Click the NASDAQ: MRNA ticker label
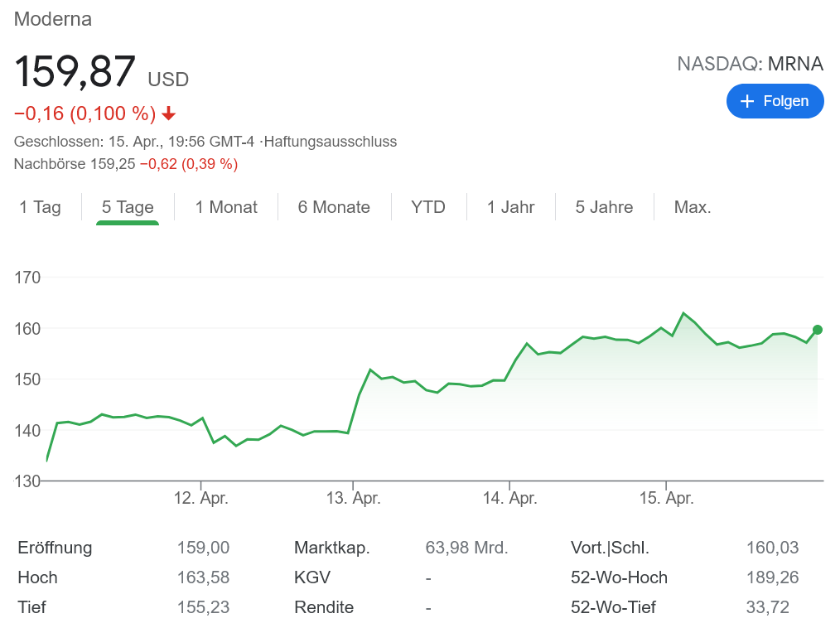This screenshot has width=840, height=628. 750,64
